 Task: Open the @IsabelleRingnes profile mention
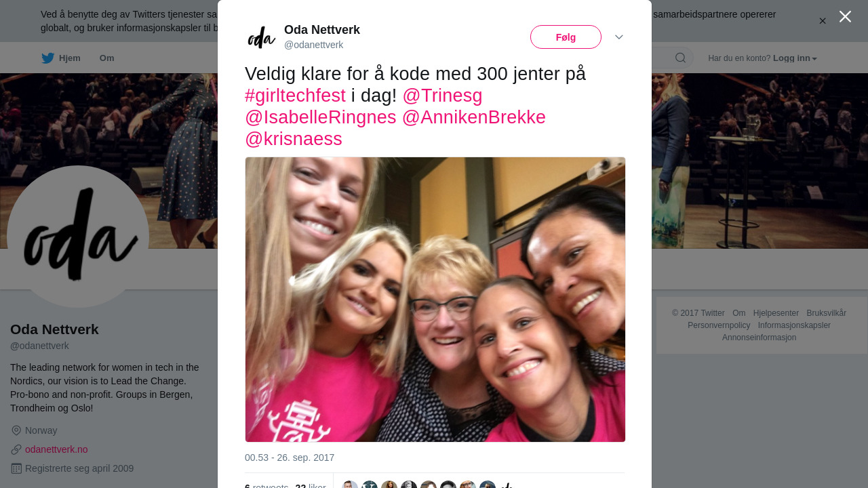[x=320, y=117]
